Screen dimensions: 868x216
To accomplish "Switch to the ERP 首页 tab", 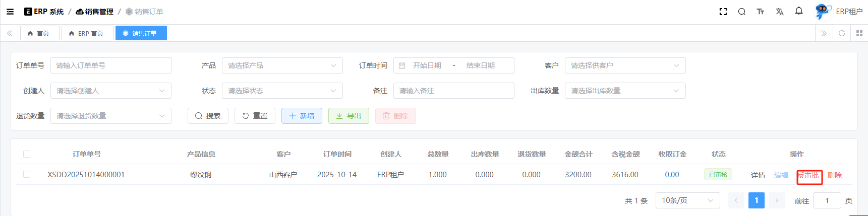I will (x=87, y=33).
